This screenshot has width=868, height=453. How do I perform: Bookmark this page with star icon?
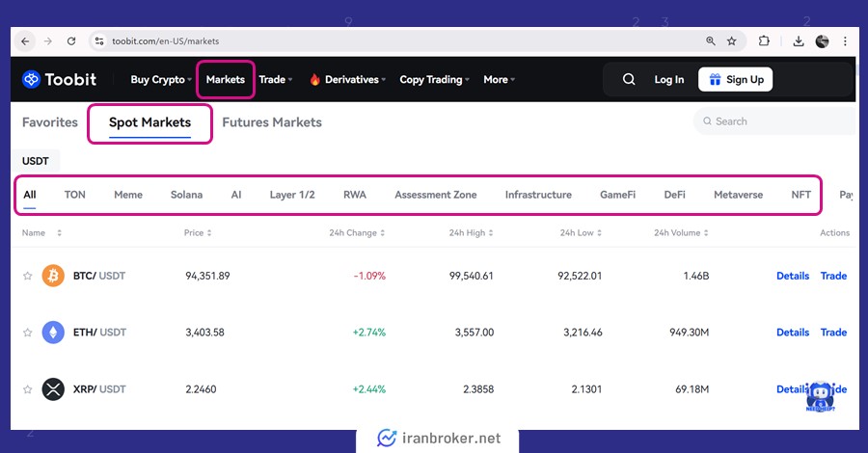[732, 41]
